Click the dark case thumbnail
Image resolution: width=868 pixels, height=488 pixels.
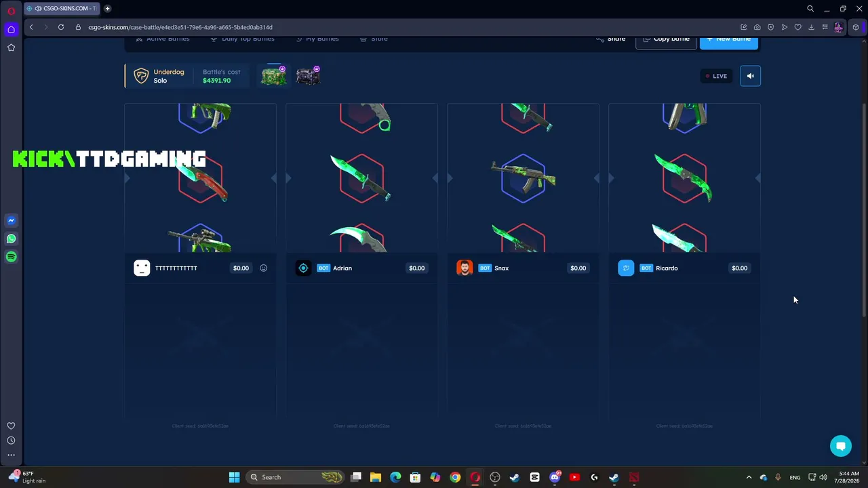click(308, 75)
